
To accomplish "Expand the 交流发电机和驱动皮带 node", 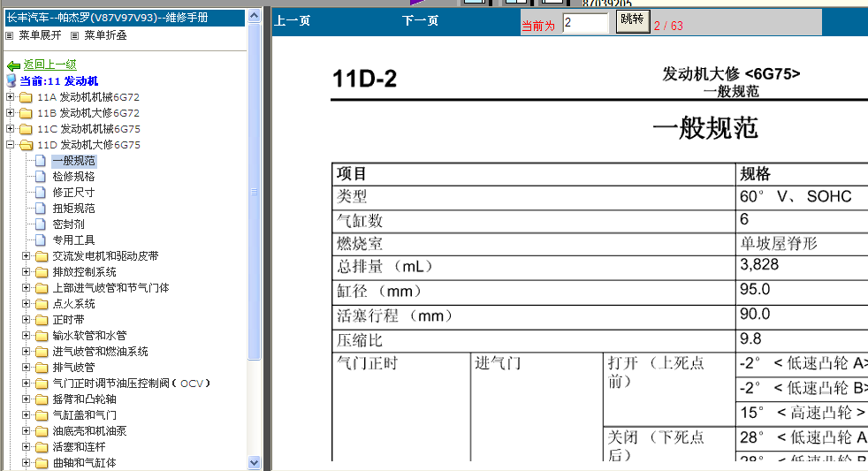I will click(26, 256).
